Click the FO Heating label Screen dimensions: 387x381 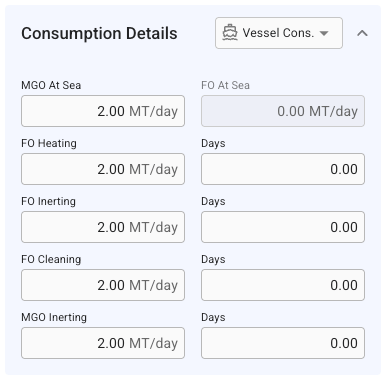pos(49,143)
